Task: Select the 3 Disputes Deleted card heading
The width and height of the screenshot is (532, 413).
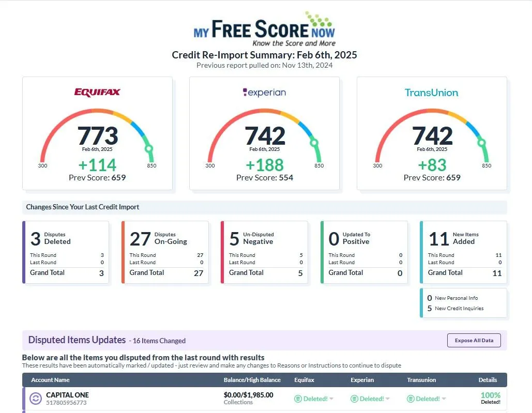Action: coord(50,238)
